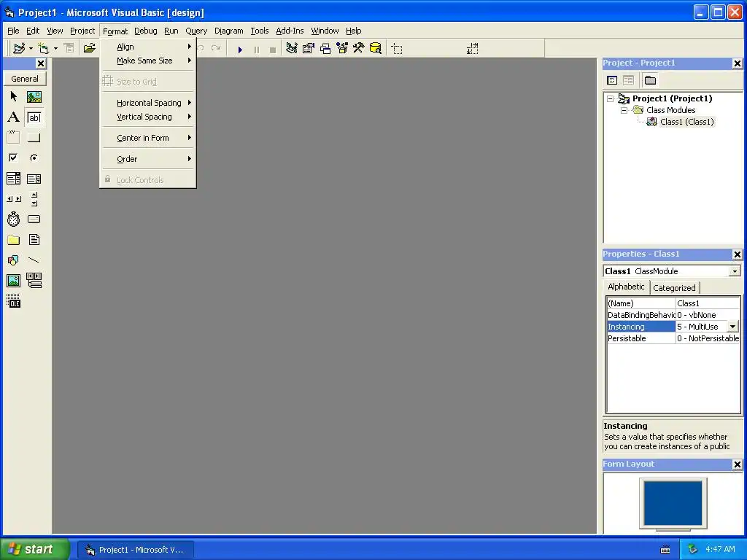Open Properties Window from the toolbar
The height and width of the screenshot is (560, 747).
[x=309, y=48]
